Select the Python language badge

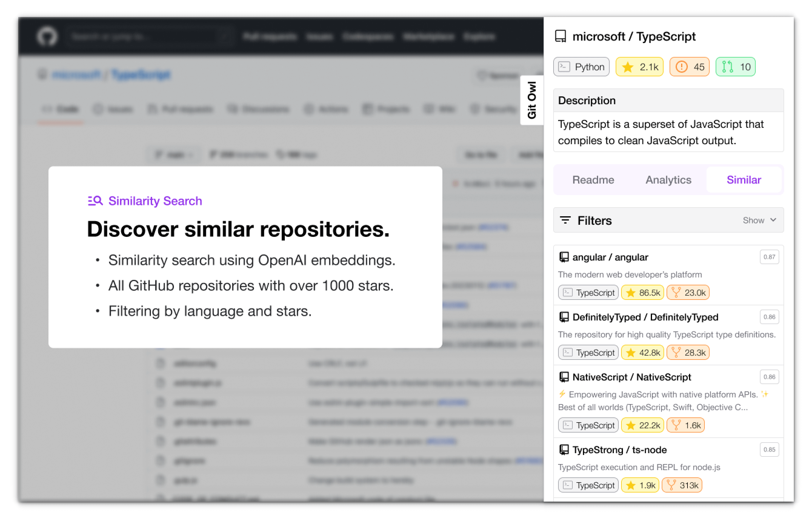pyautogui.click(x=581, y=67)
